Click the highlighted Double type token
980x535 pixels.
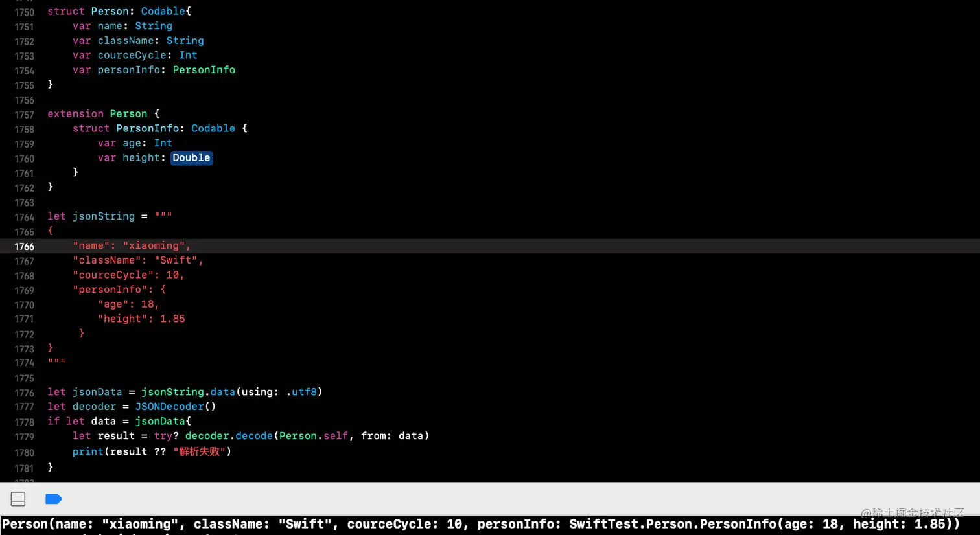tap(191, 158)
